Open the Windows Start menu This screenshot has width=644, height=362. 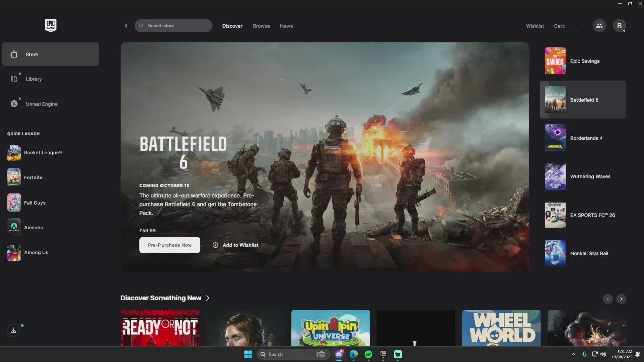pos(248,354)
